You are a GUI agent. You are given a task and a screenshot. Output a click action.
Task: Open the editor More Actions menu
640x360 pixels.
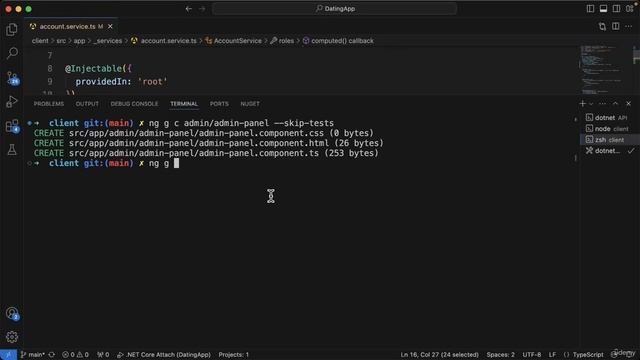click(629, 27)
